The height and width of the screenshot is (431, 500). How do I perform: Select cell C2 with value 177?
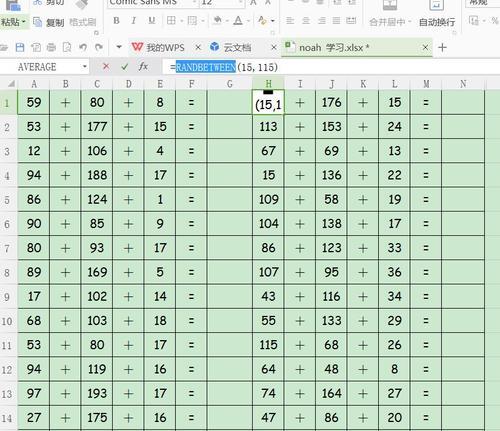coord(97,127)
